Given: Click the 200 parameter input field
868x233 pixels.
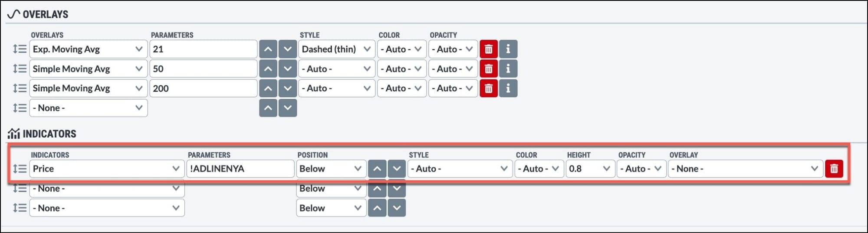Looking at the screenshot, I should click(203, 88).
